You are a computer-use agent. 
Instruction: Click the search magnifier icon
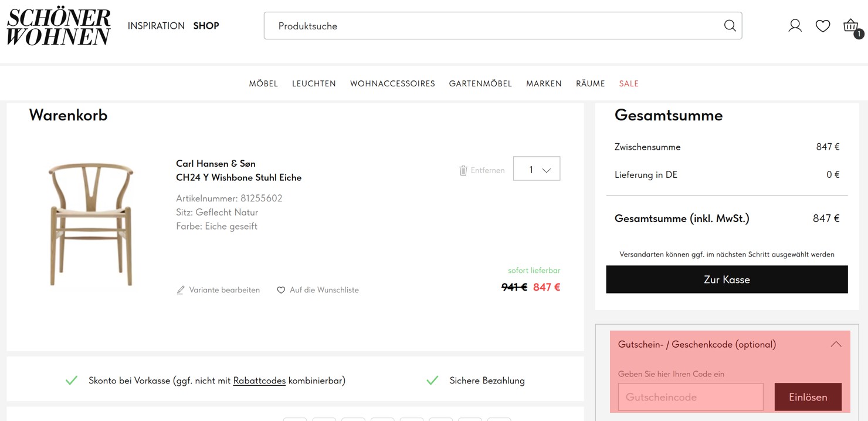click(730, 26)
